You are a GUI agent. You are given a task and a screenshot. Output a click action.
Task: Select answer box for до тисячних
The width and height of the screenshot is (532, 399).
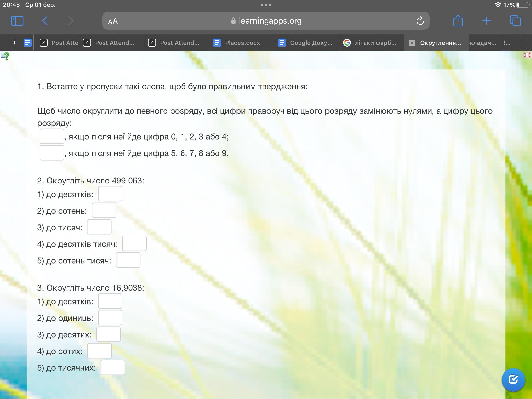click(x=113, y=367)
